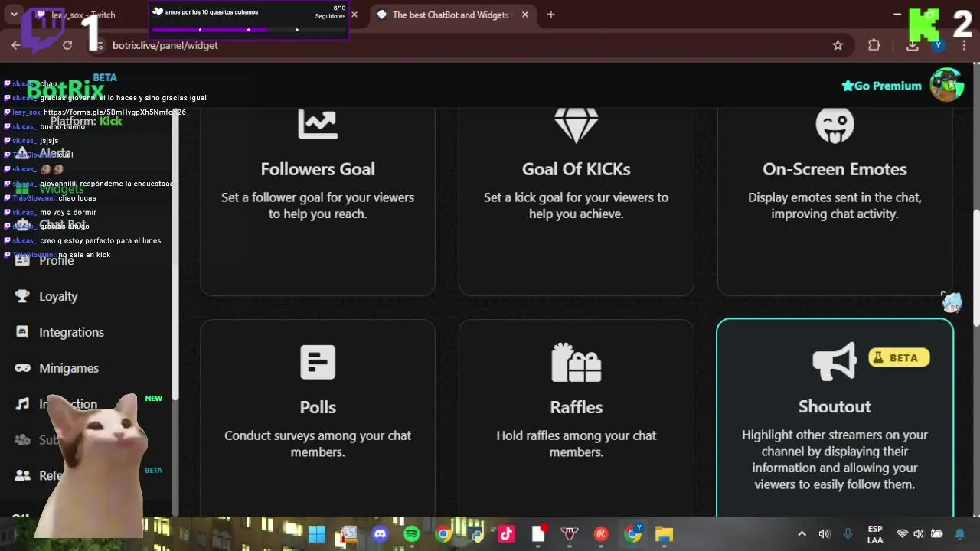The height and width of the screenshot is (551, 980).
Task: Reload the botrix.live page
Action: [67, 45]
